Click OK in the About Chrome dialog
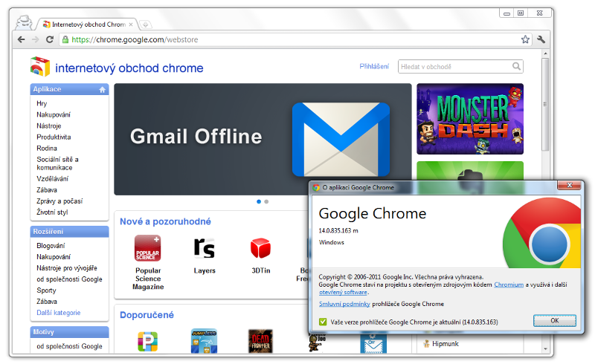The image size is (595, 364). pyautogui.click(x=554, y=321)
